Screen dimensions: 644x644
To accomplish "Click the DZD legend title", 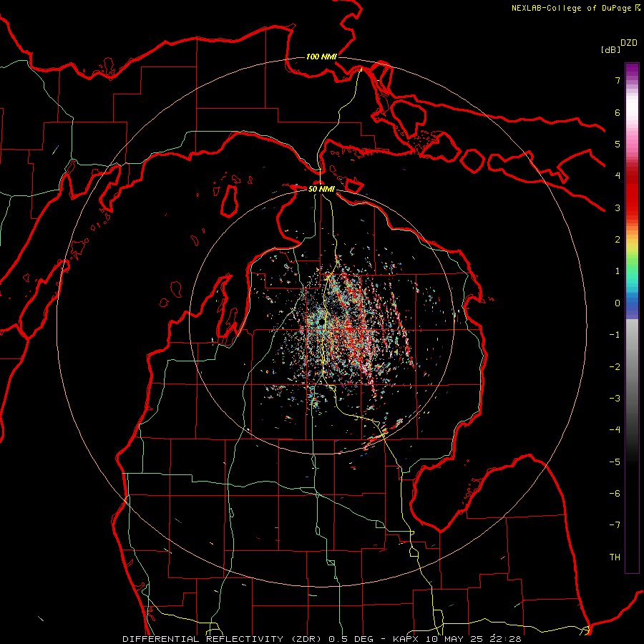I will click(x=628, y=43).
